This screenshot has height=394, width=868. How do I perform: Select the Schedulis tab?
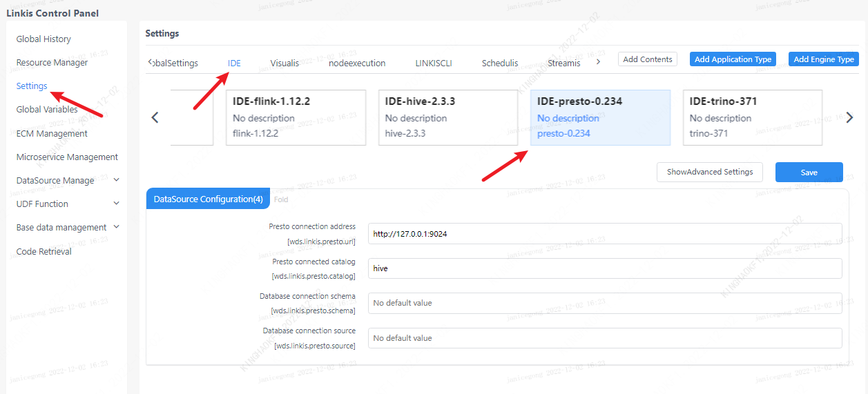[500, 63]
